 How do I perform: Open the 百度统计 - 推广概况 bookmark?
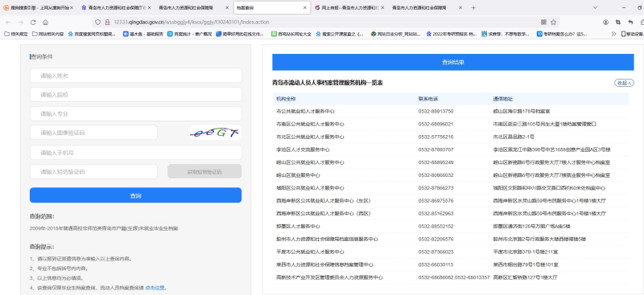[x=189, y=34]
